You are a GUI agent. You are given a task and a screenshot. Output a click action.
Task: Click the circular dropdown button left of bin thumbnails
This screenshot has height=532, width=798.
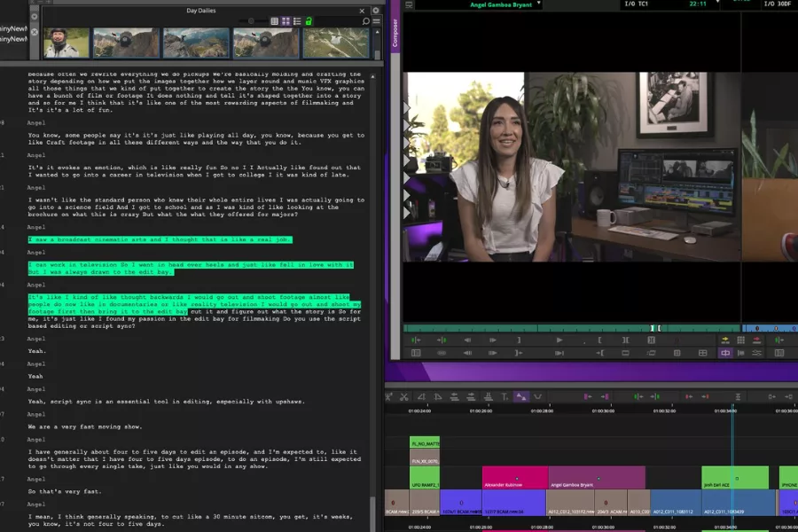(34, 17)
